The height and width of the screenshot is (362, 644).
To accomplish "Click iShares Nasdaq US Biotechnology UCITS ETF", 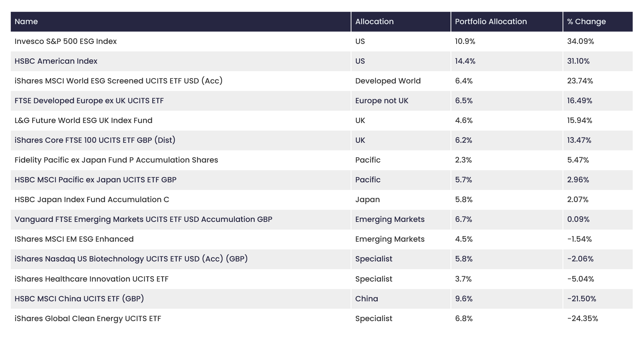I will (x=131, y=259).
